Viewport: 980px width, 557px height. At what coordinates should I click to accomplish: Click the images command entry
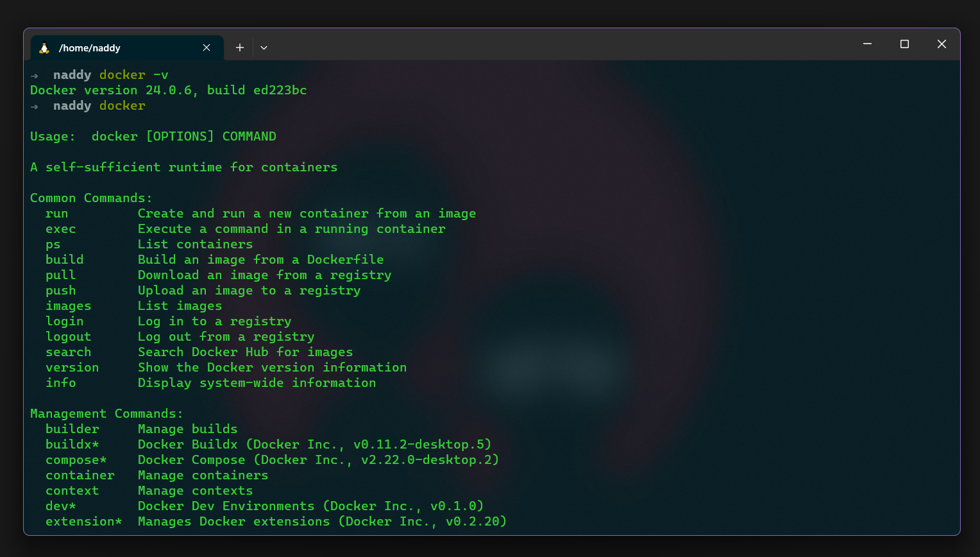[x=69, y=305]
